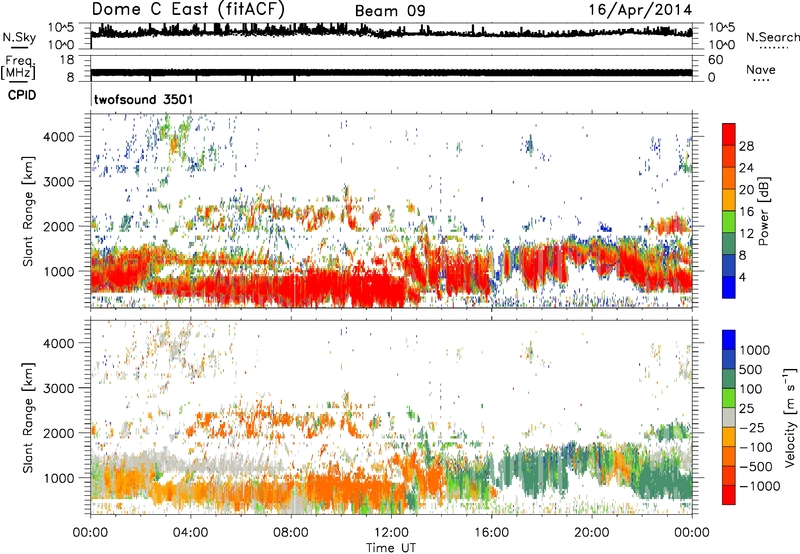Click the "28" tick on the Power color bar
The width and height of the screenshot is (800, 554).
point(746,146)
